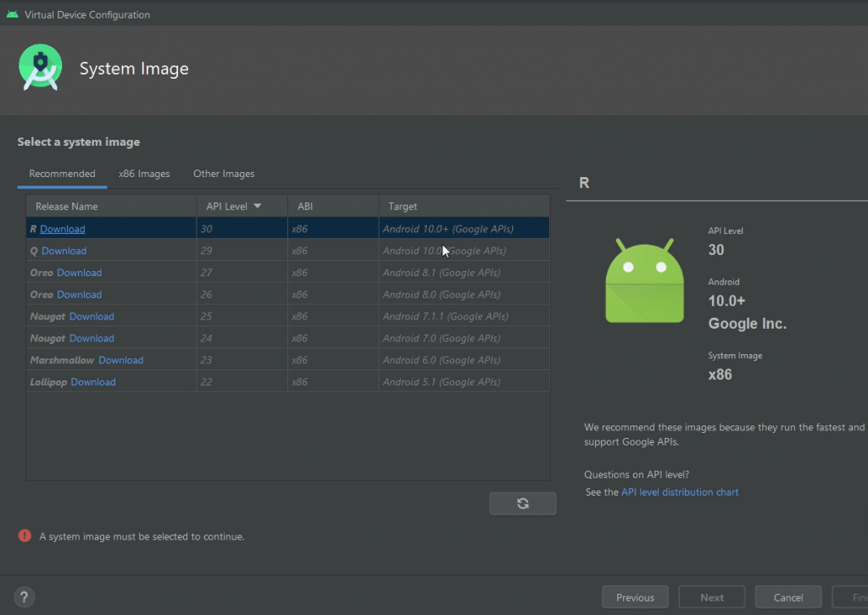Click API level cell '22'
This screenshot has height=615, width=868.
pyautogui.click(x=242, y=382)
